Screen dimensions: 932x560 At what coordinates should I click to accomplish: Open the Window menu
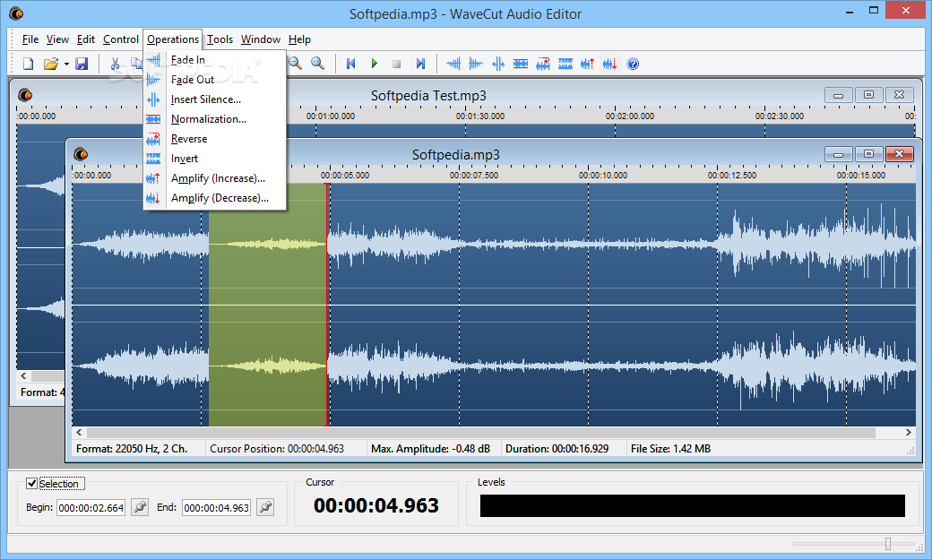point(261,39)
